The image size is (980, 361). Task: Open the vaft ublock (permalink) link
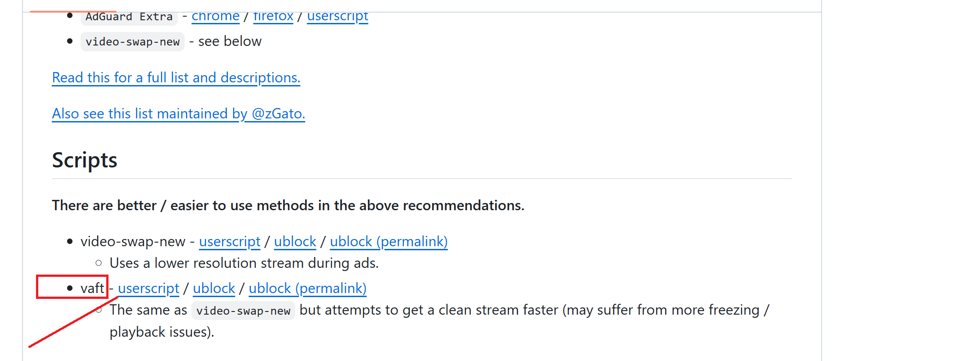[307, 289]
